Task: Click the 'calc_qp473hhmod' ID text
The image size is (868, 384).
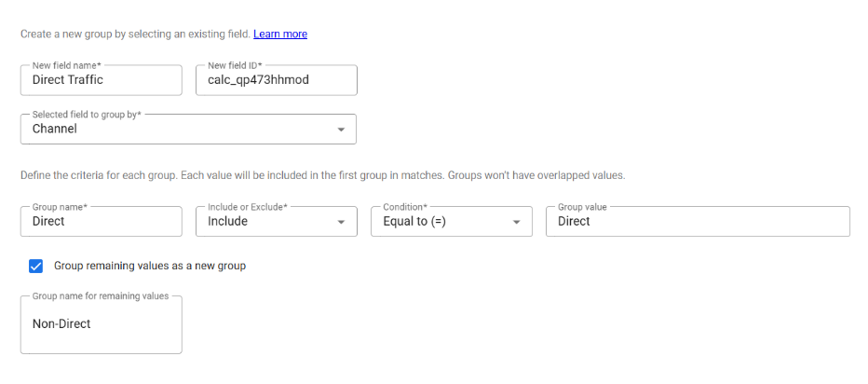Action: (x=259, y=80)
